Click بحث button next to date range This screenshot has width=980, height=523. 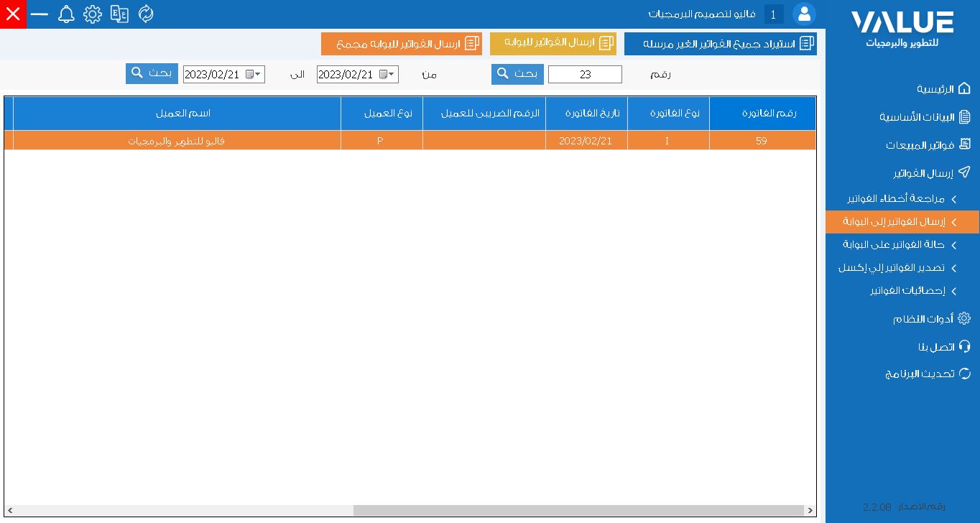(152, 73)
